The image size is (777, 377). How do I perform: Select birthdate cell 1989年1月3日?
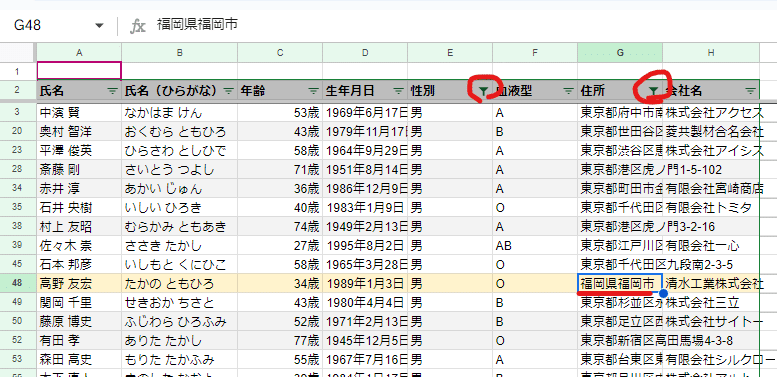[x=365, y=284]
